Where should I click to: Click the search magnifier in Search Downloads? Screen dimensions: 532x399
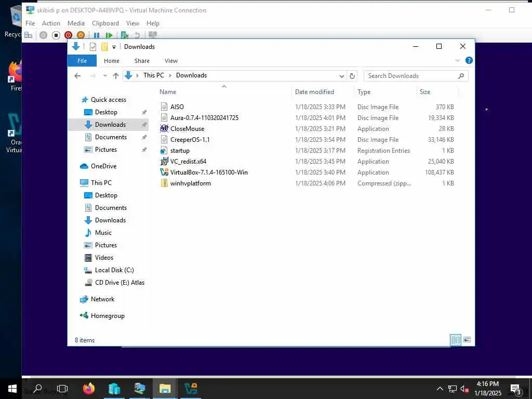(x=461, y=76)
